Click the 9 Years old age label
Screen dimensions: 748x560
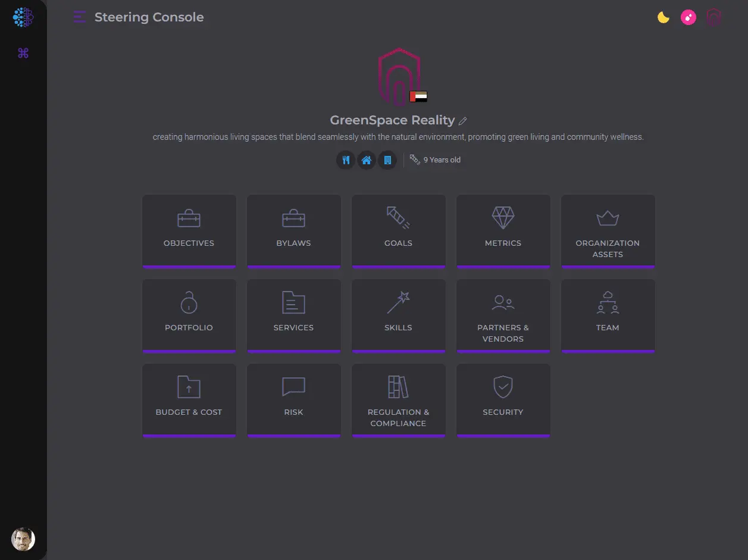pos(442,160)
